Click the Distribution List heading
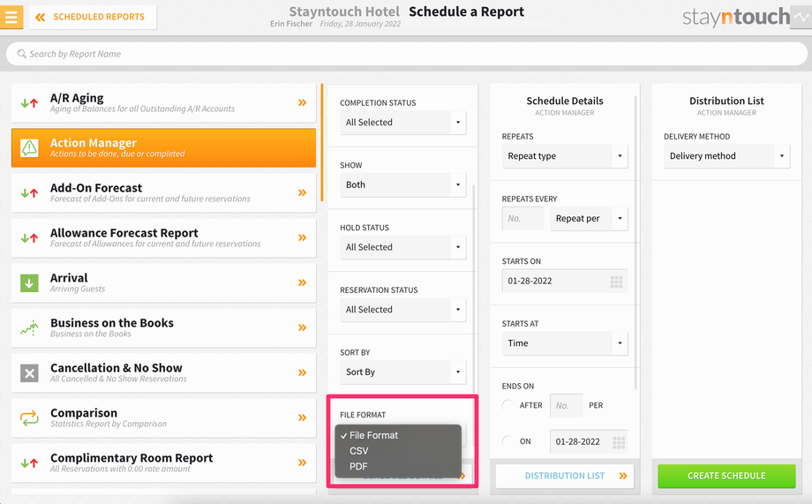The height and width of the screenshot is (504, 812). pos(726,101)
